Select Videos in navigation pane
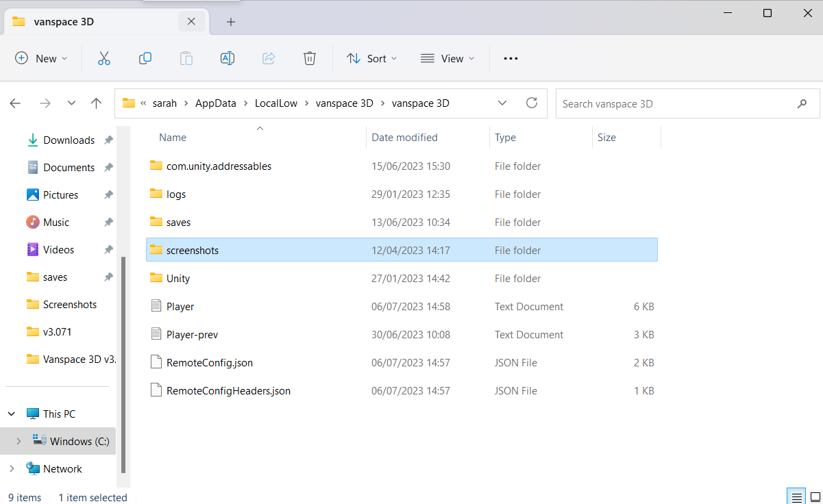The width and height of the screenshot is (823, 504). (58, 249)
